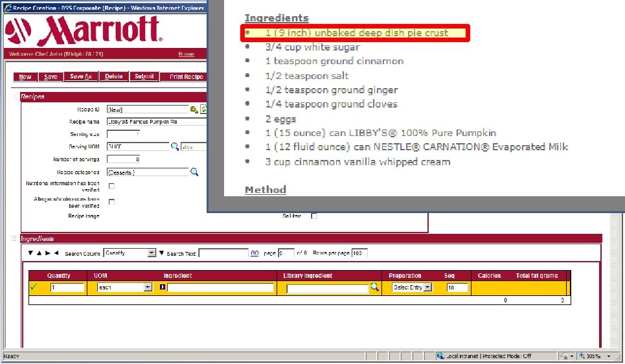
Task: Click the 'Method' heading in popup
Action: [266, 189]
